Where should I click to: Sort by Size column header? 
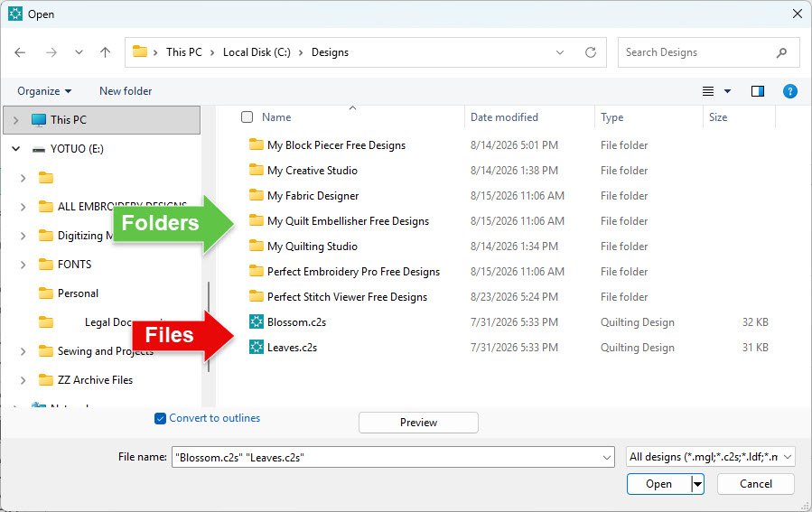718,117
